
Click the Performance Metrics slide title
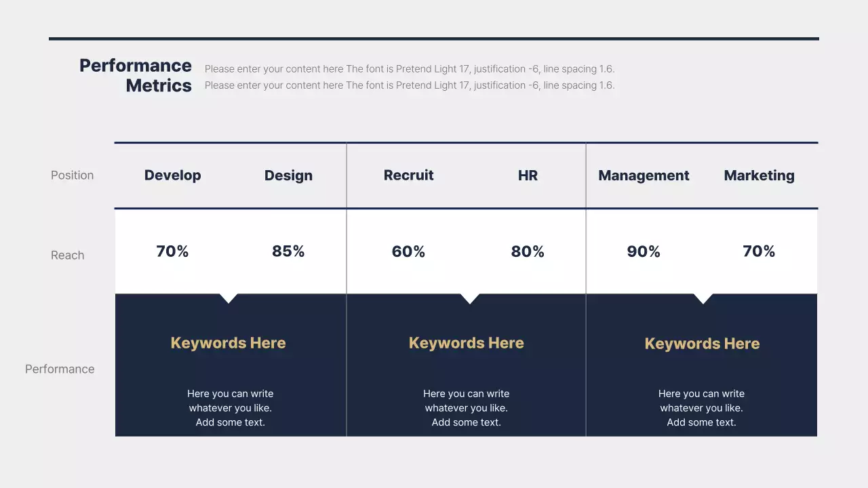(x=136, y=75)
